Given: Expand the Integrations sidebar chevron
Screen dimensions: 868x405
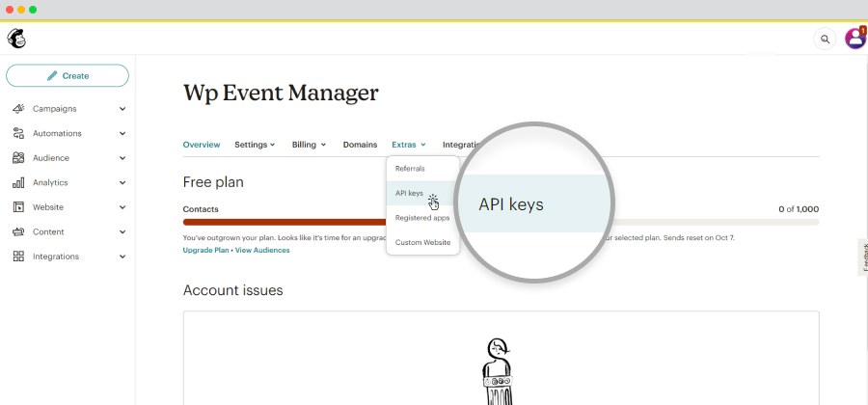Looking at the screenshot, I should click(122, 256).
